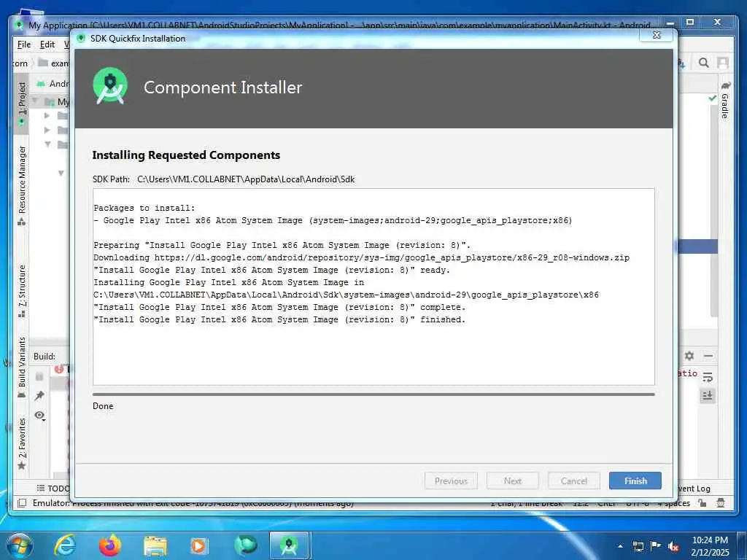Click the Android Studio taskbar button
Viewport: 747px width, 560px height.
coord(290,545)
